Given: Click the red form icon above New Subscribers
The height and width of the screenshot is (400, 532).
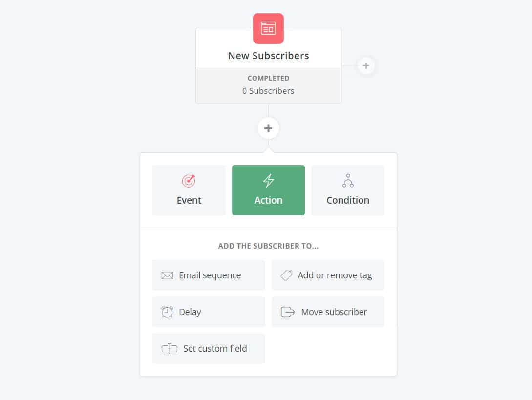Looking at the screenshot, I should tap(268, 28).
